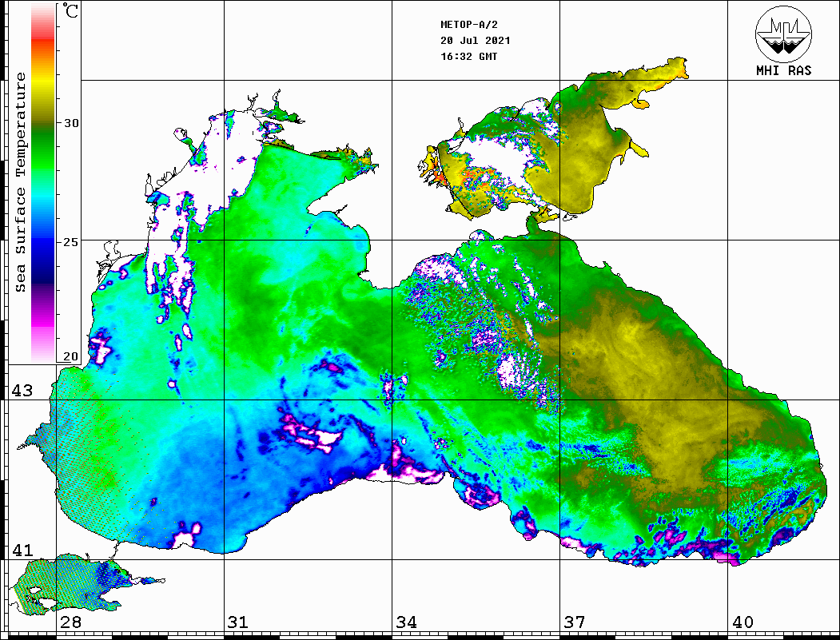Click the '25' colorbar tick label

point(71,242)
